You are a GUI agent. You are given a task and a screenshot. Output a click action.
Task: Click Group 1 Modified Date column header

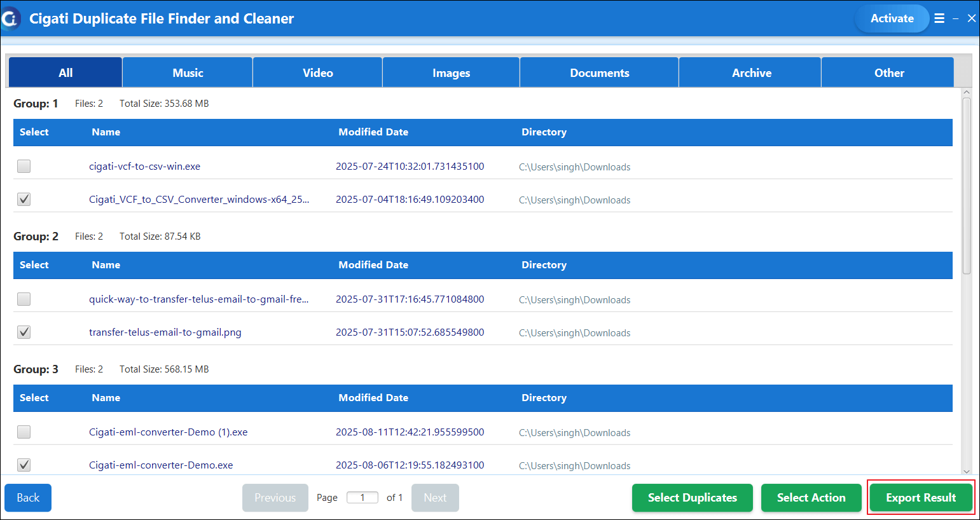pos(373,132)
